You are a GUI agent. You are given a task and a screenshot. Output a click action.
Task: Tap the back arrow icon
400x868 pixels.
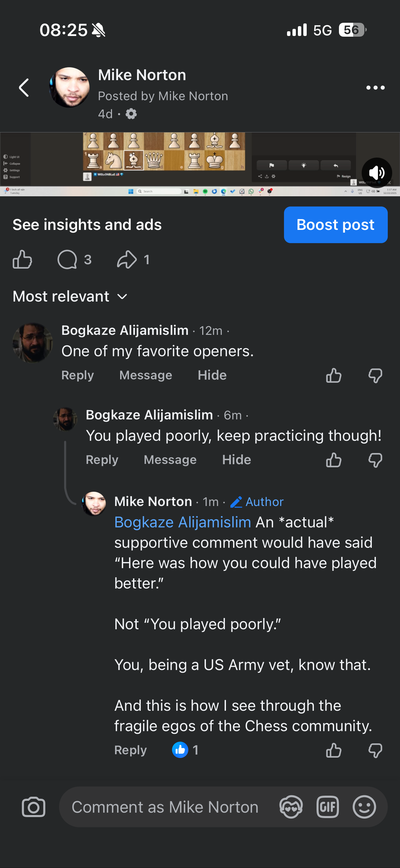[x=24, y=88]
